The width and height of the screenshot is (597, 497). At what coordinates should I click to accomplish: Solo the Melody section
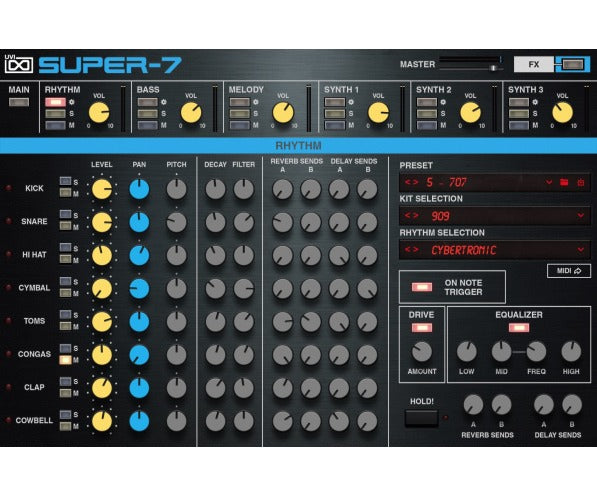pyautogui.click(x=240, y=113)
